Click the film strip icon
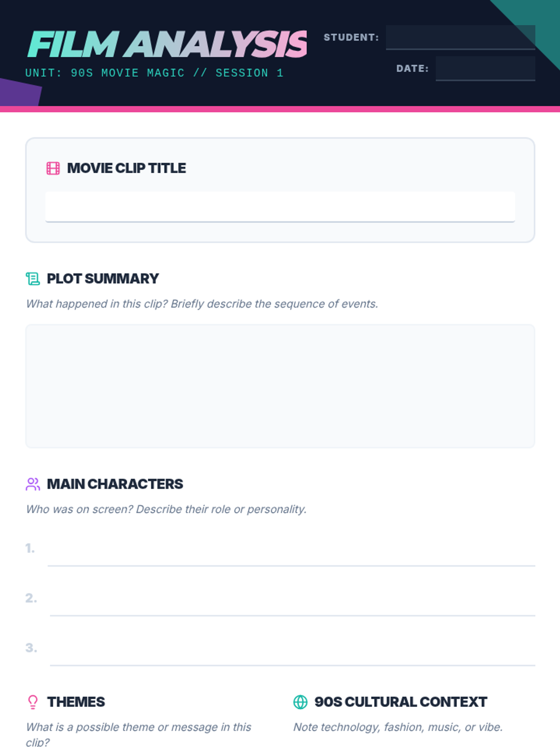This screenshot has height=747, width=560. coord(53,168)
